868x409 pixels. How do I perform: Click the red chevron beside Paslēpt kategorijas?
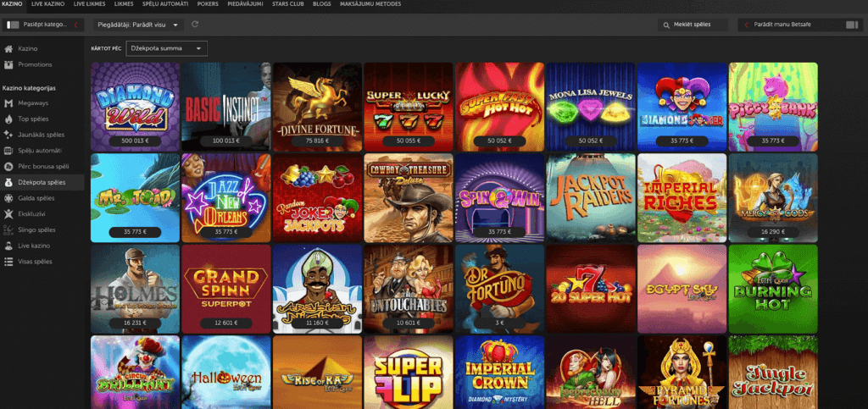(x=75, y=25)
